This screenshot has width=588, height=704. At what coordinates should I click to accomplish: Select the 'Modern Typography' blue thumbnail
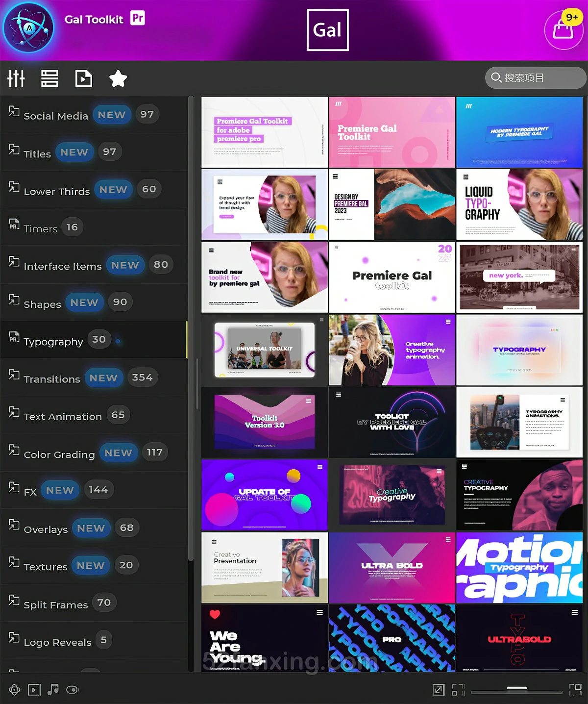[519, 132]
